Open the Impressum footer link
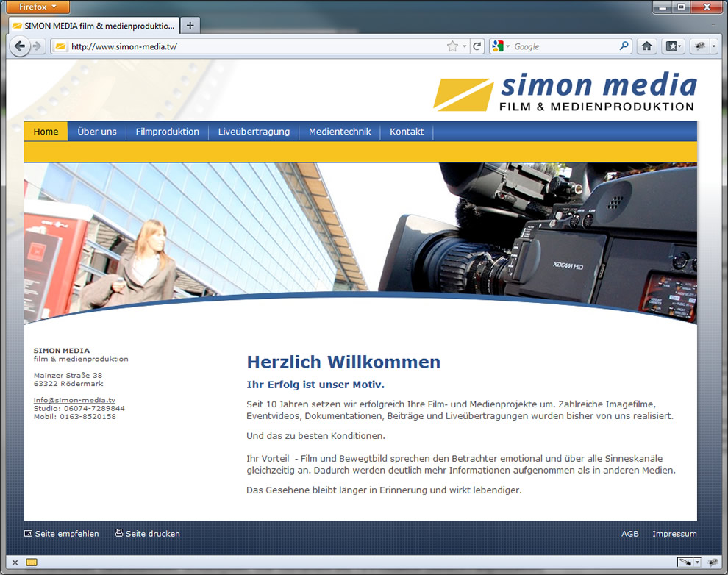This screenshot has width=728, height=575. coord(674,534)
